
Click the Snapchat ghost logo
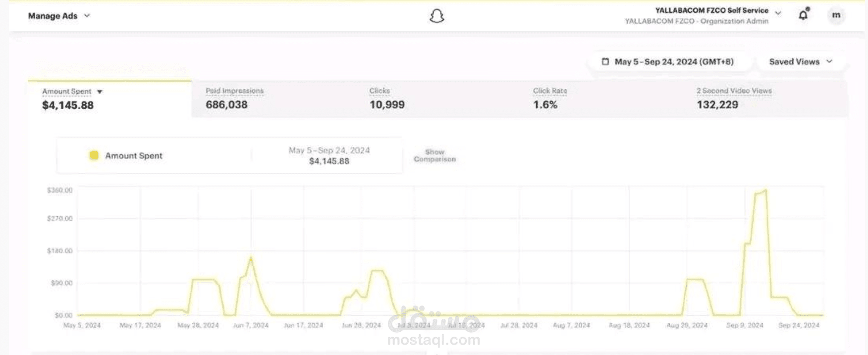click(436, 16)
